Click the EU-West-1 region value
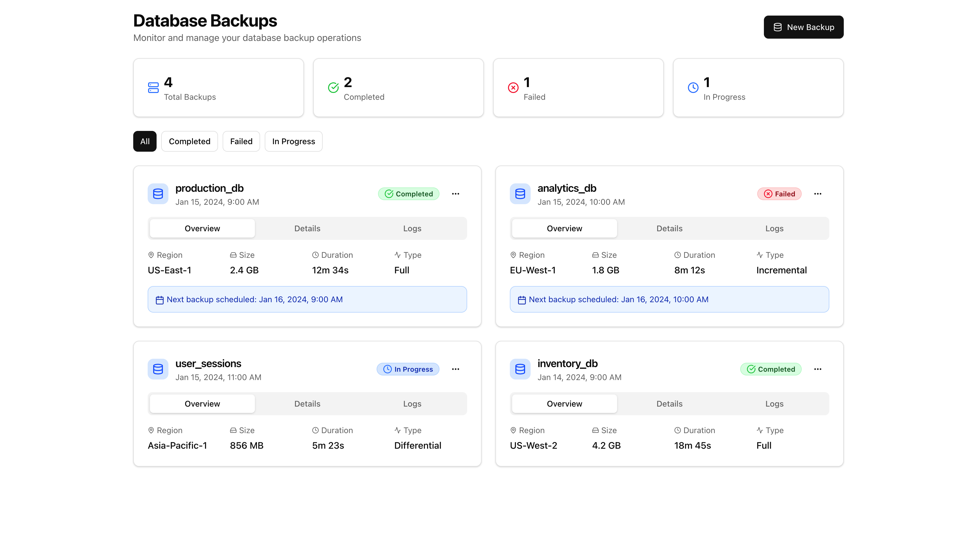This screenshot has height=560, width=977. point(533,270)
